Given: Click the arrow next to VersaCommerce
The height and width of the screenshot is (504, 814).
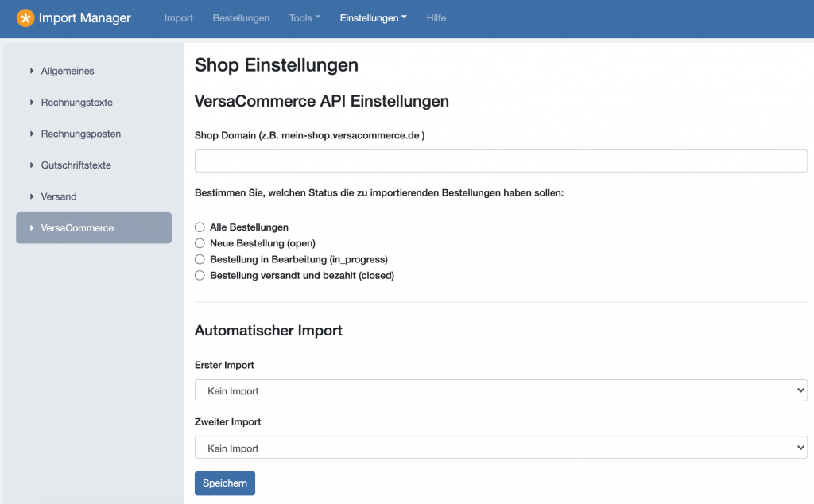Looking at the screenshot, I should pos(32,228).
